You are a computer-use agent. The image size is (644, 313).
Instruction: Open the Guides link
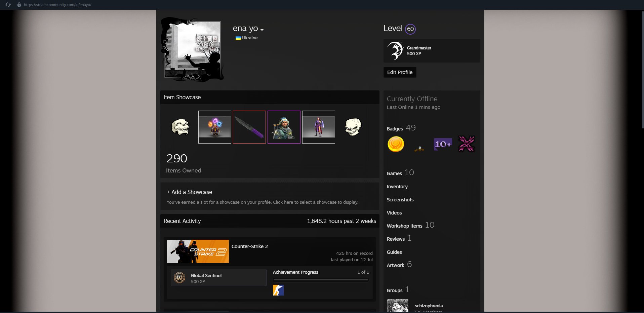point(394,252)
